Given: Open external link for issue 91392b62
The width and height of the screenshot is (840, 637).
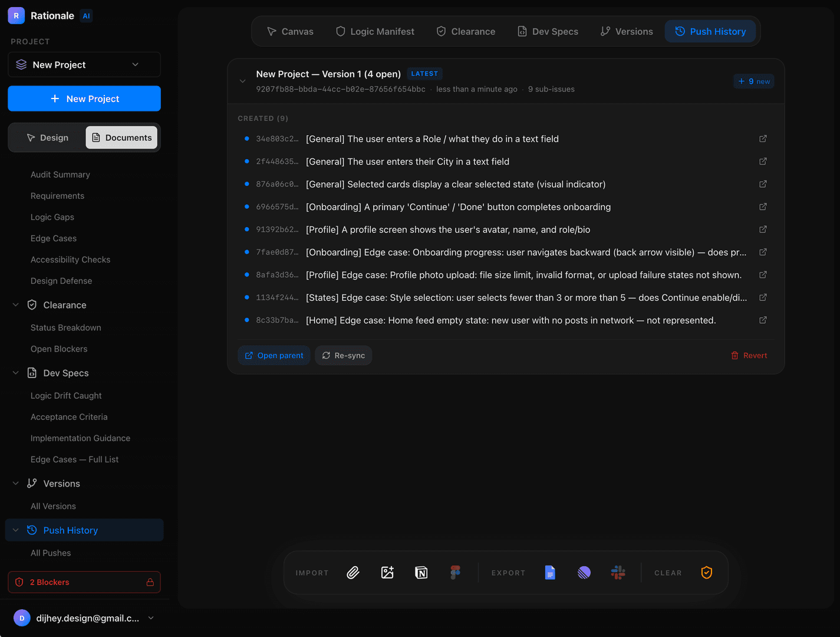Looking at the screenshot, I should tap(763, 229).
